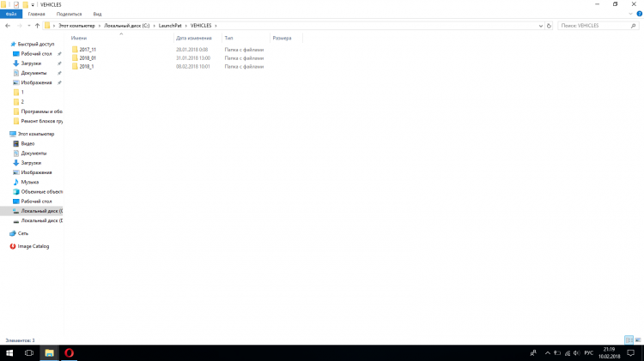
Task: Open the Поделиться ribbon tab
Action: tap(69, 15)
